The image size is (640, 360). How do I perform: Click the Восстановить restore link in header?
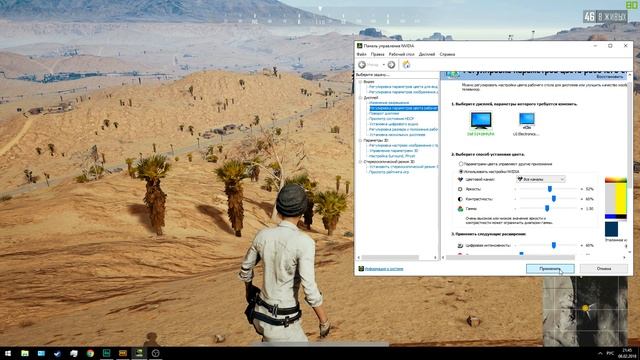[x=610, y=76]
